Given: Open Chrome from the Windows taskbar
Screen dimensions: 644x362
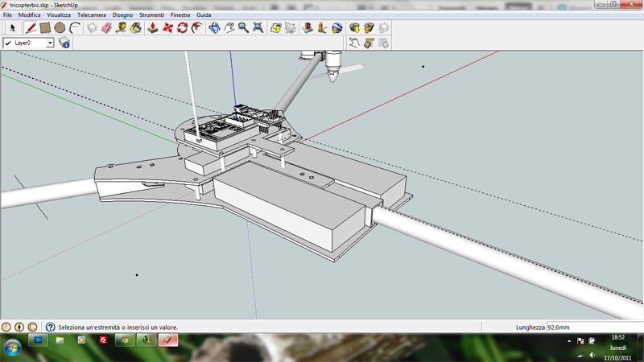Looking at the screenshot, I should click(x=124, y=340).
